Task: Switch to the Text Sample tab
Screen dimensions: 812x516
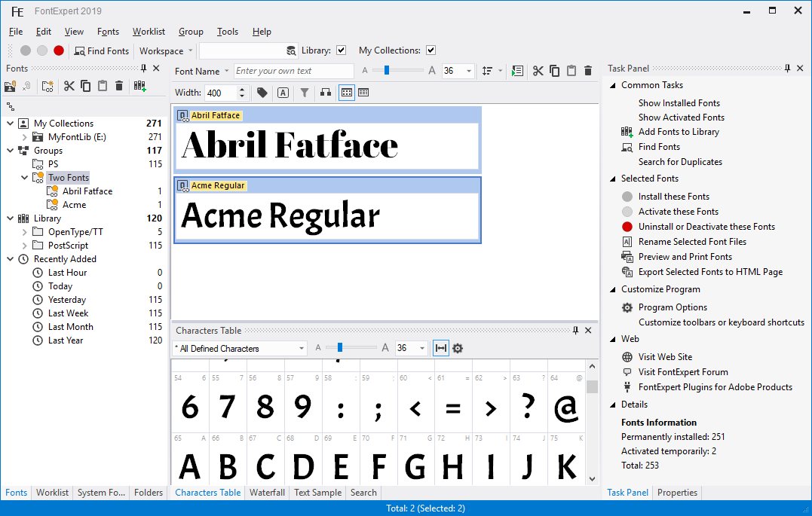Action: [318, 493]
